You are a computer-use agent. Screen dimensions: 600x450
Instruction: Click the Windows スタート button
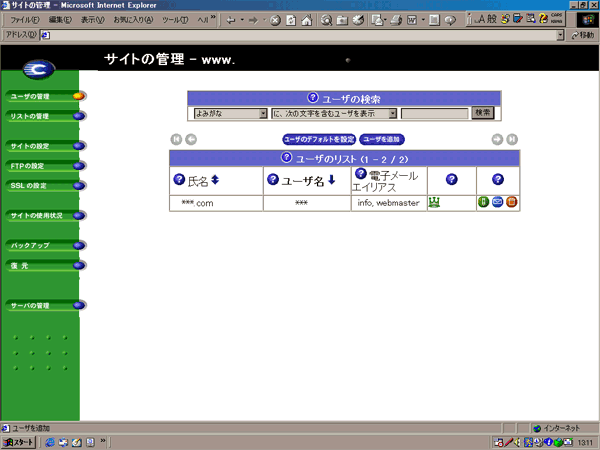tap(19, 442)
